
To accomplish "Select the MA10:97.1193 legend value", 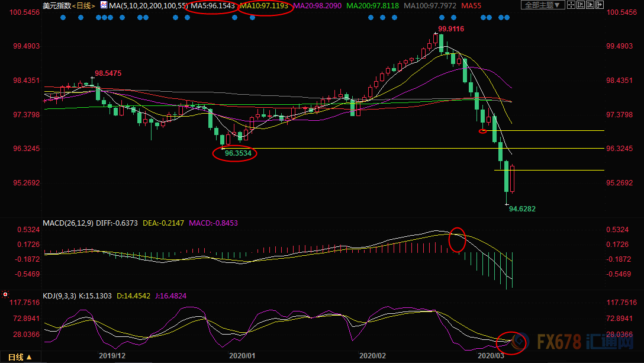I will [x=265, y=6].
